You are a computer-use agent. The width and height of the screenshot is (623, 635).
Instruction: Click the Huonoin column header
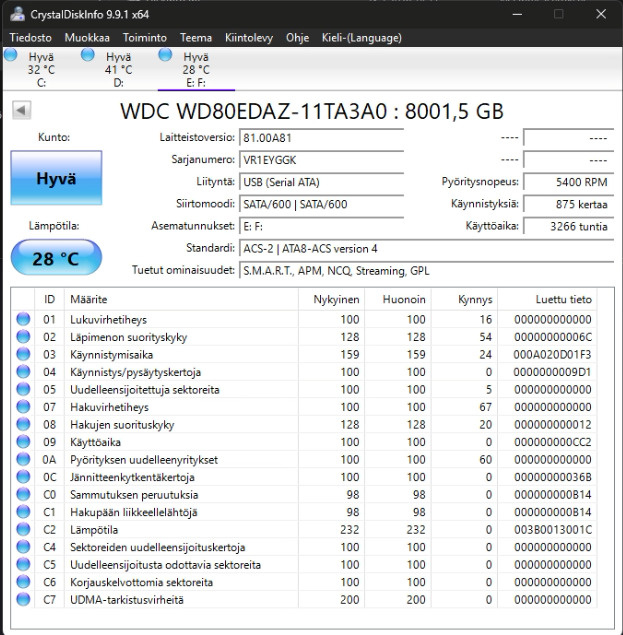[398, 299]
